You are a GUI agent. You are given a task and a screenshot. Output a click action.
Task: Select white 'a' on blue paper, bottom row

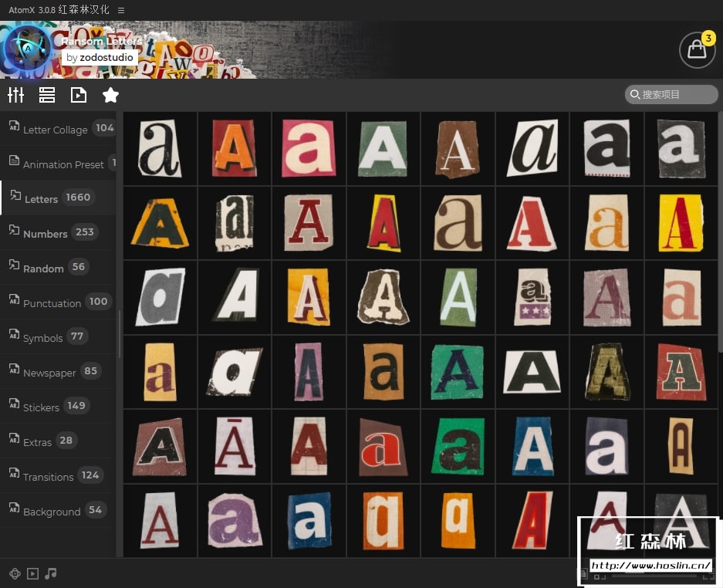(309, 521)
